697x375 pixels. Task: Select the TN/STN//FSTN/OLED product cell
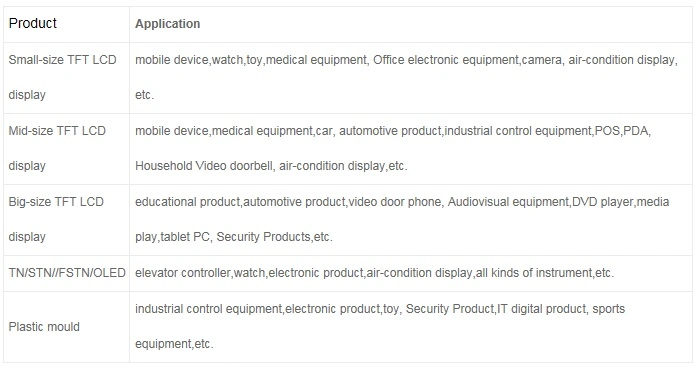pos(66,273)
